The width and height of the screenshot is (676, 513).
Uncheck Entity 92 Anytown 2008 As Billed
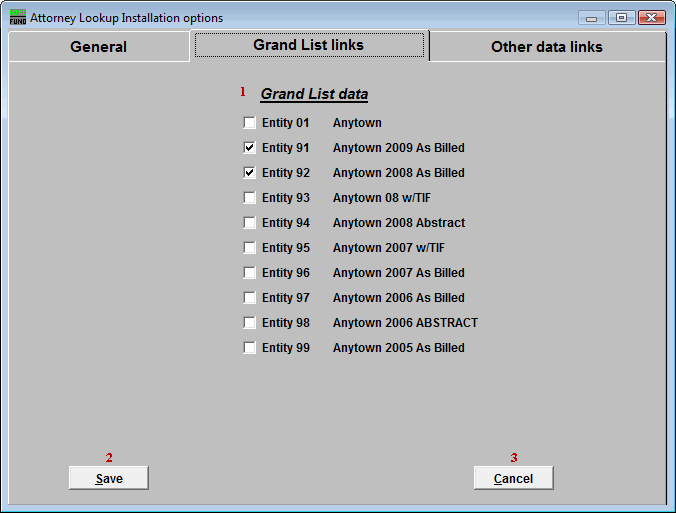tap(249, 173)
